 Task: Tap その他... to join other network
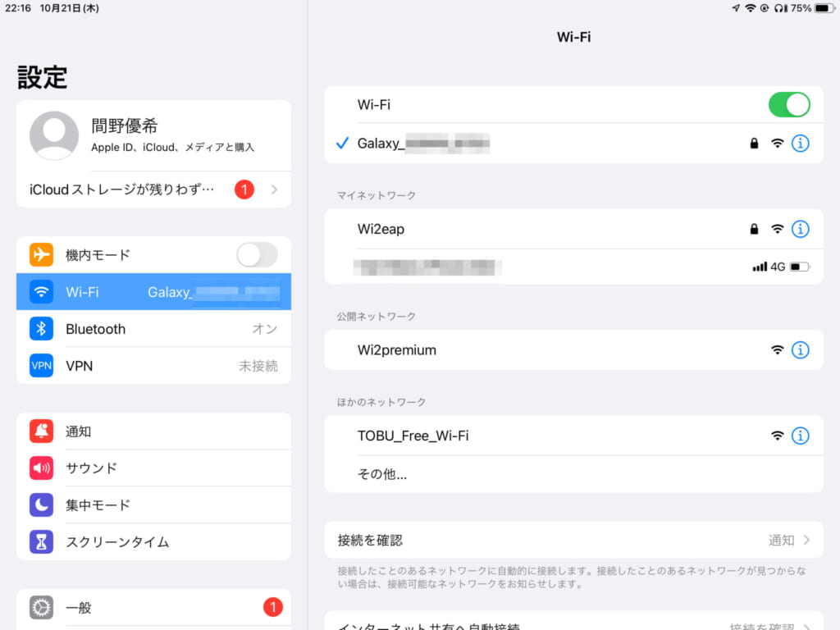click(382, 474)
